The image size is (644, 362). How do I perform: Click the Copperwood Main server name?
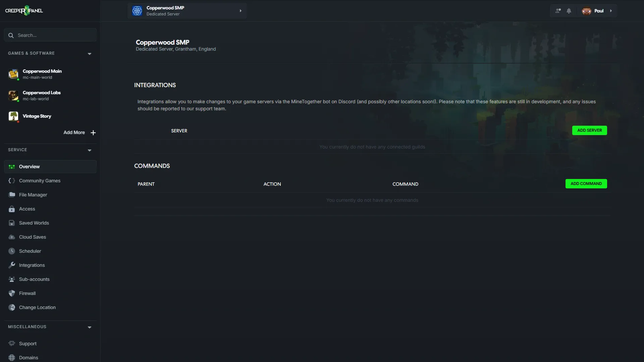coord(42,71)
